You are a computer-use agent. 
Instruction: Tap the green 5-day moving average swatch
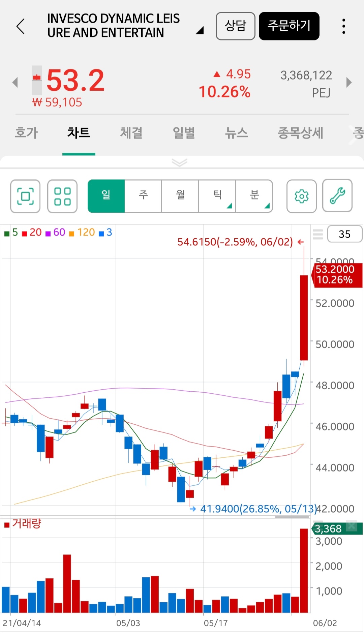[x=7, y=234]
